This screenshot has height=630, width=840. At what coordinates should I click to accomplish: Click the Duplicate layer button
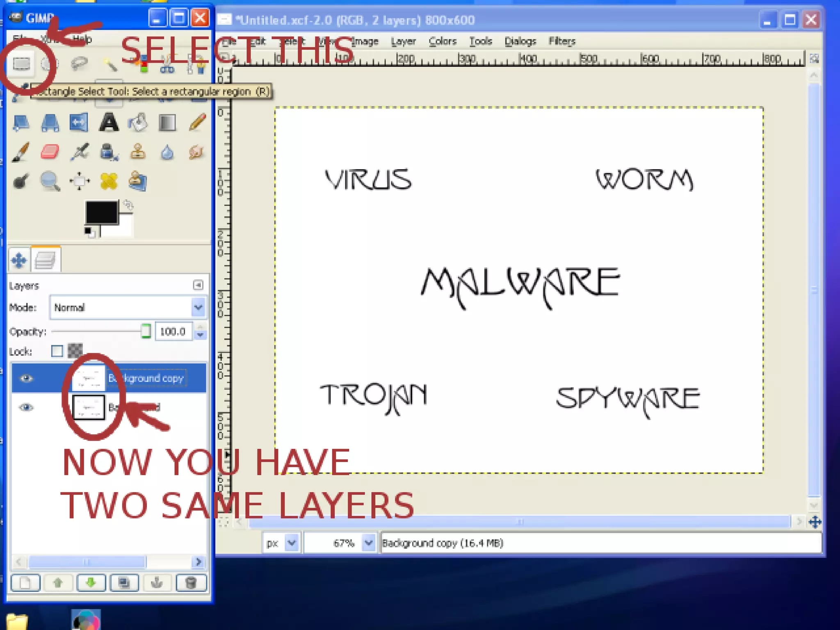click(124, 583)
